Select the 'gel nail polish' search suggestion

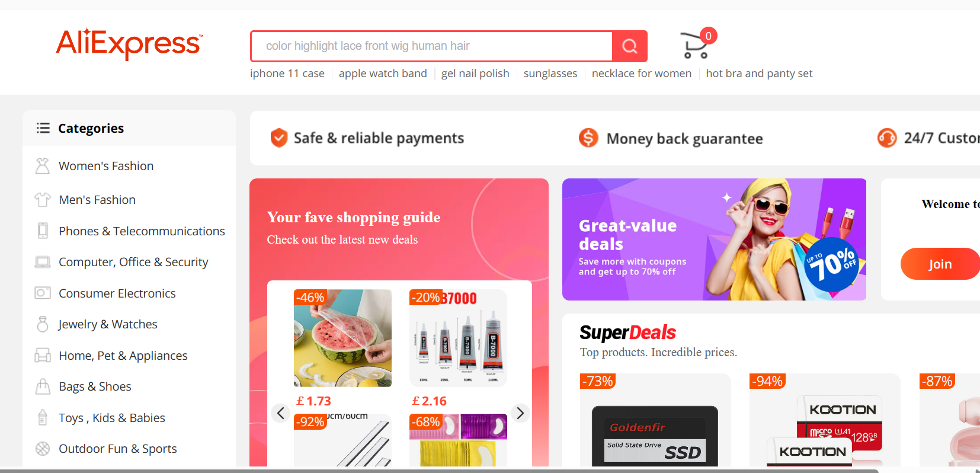[x=475, y=73]
